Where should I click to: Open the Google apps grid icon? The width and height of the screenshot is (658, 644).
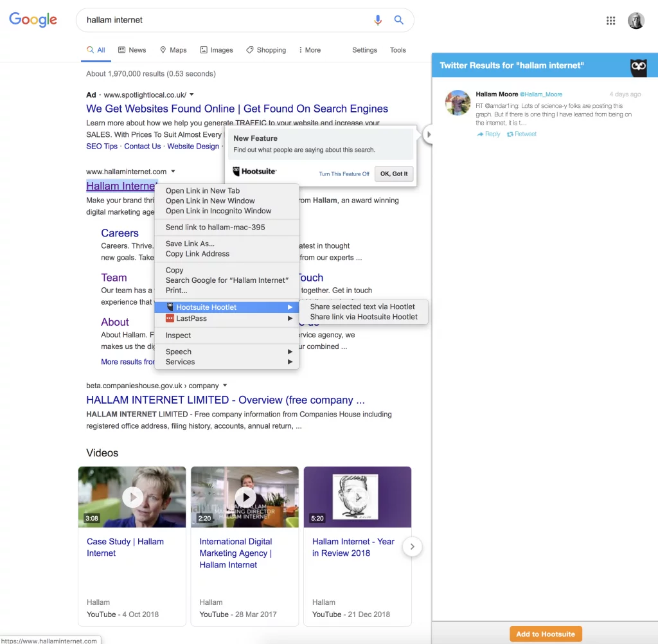pos(610,21)
